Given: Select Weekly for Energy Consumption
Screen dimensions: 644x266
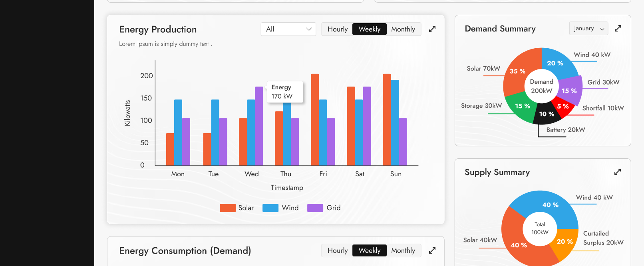Looking at the screenshot, I should pos(369,250).
